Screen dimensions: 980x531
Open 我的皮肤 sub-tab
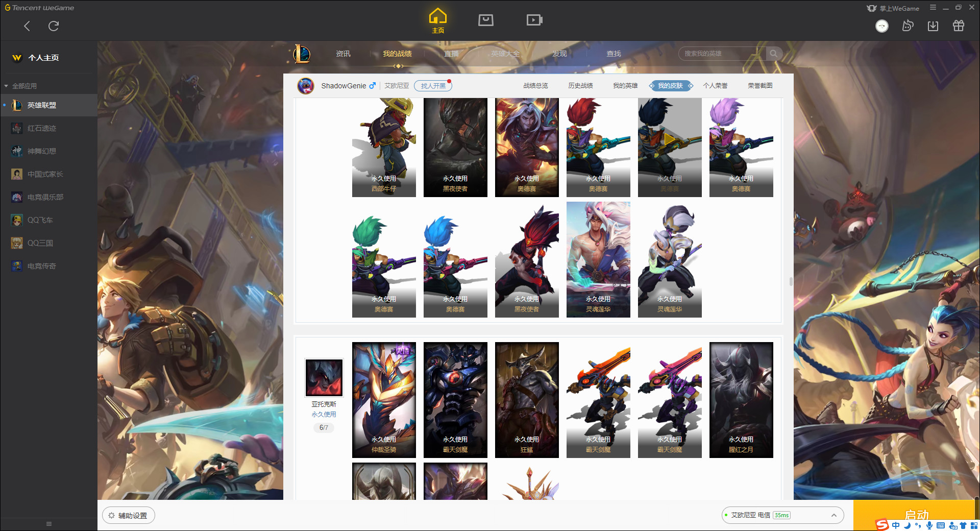(670, 86)
